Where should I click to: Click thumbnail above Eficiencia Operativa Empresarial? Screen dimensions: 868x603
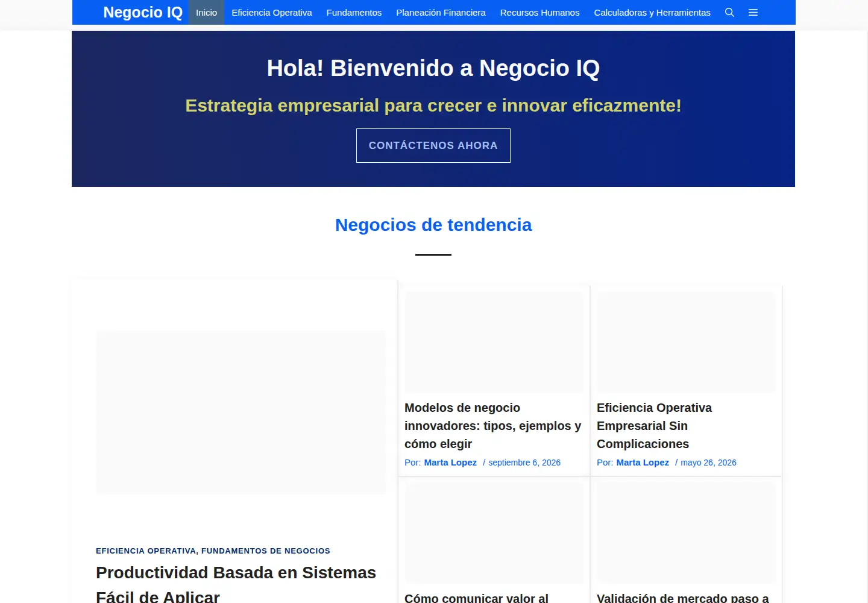686,343
